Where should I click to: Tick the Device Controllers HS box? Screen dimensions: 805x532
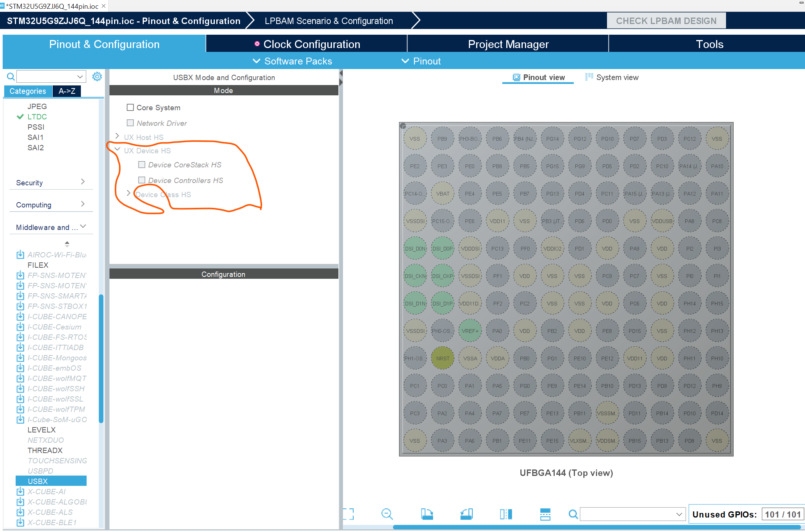(142, 180)
